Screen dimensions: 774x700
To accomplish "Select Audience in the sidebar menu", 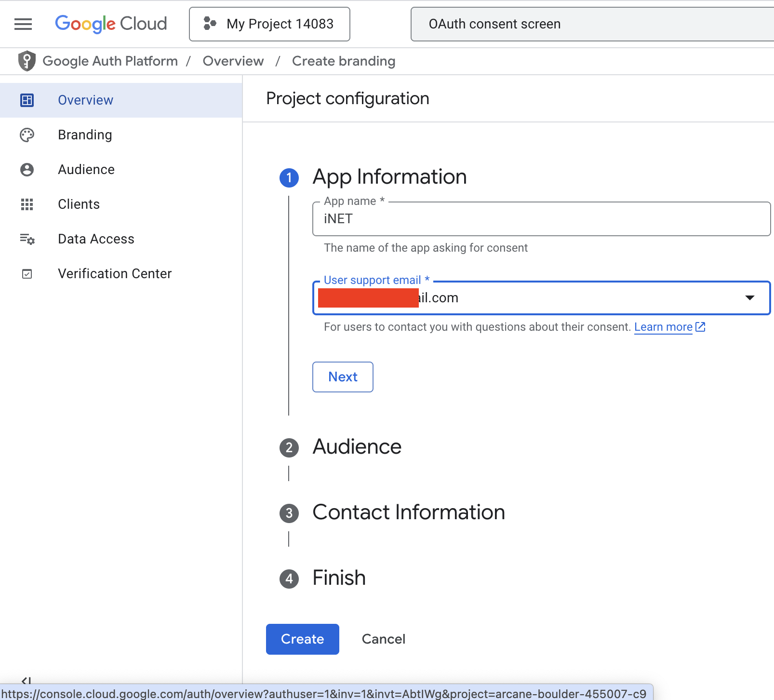I will [x=121, y=170].
